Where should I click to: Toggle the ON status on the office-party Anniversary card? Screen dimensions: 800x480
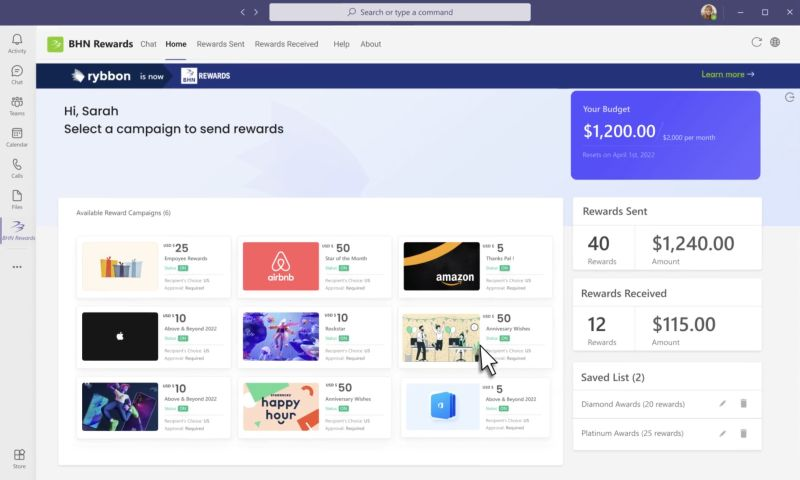click(x=505, y=338)
